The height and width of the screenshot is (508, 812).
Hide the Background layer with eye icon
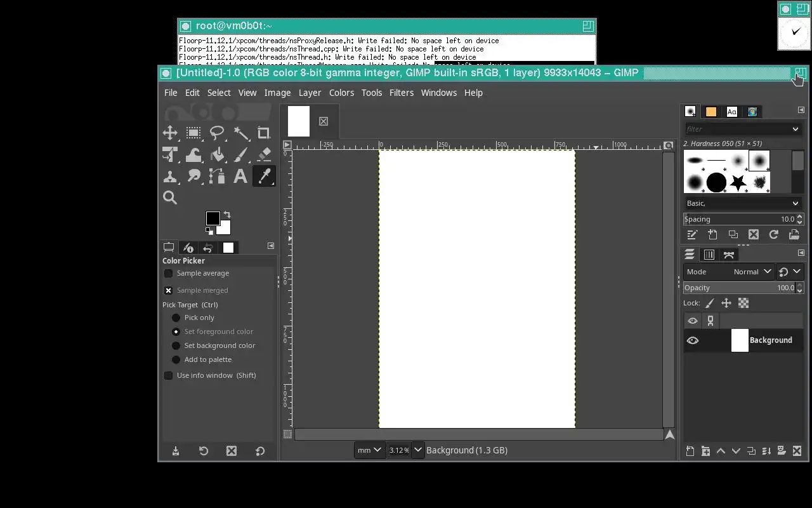point(692,340)
